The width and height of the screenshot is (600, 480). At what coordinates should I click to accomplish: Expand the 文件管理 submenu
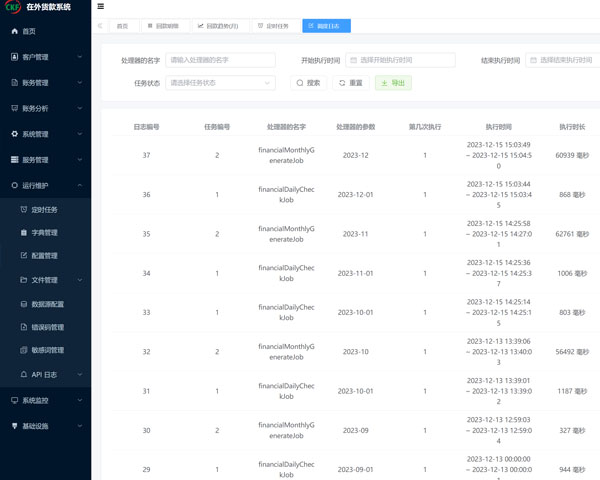pos(45,280)
